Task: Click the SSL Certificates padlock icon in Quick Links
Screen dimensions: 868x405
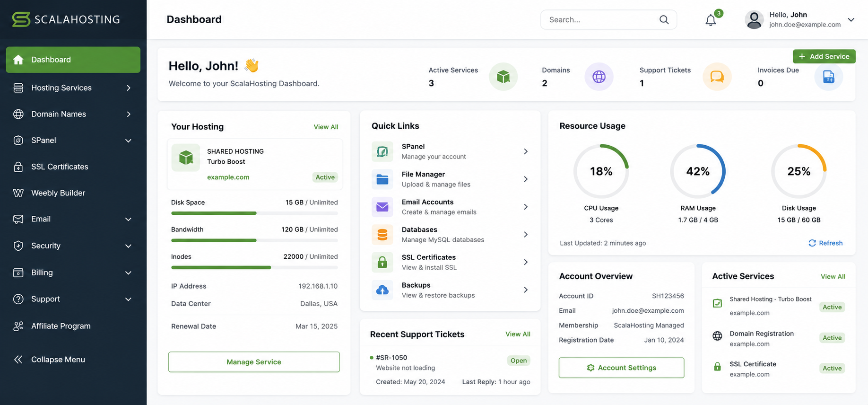Action: pyautogui.click(x=382, y=262)
